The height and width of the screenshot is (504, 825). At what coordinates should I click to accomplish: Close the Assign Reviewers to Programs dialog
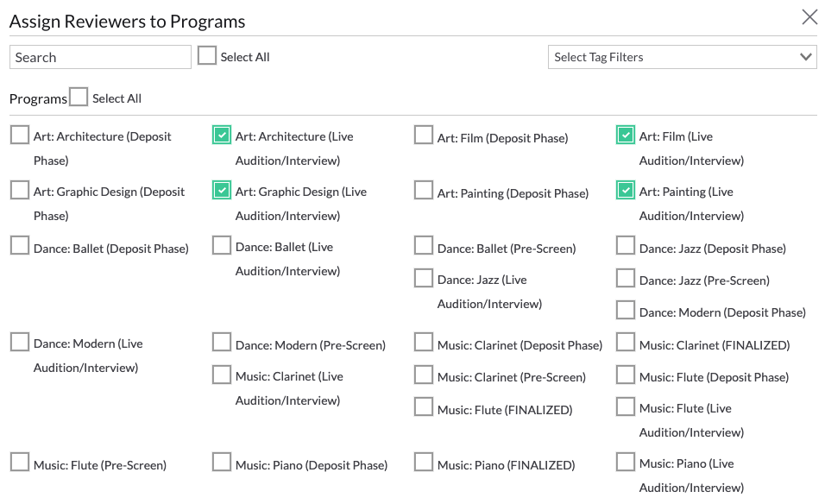[809, 16]
